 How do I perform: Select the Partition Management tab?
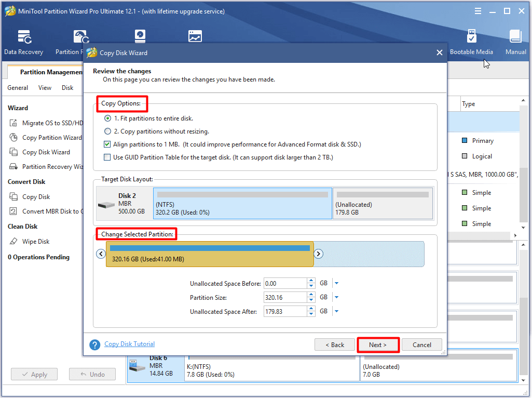pyautogui.click(x=46, y=72)
